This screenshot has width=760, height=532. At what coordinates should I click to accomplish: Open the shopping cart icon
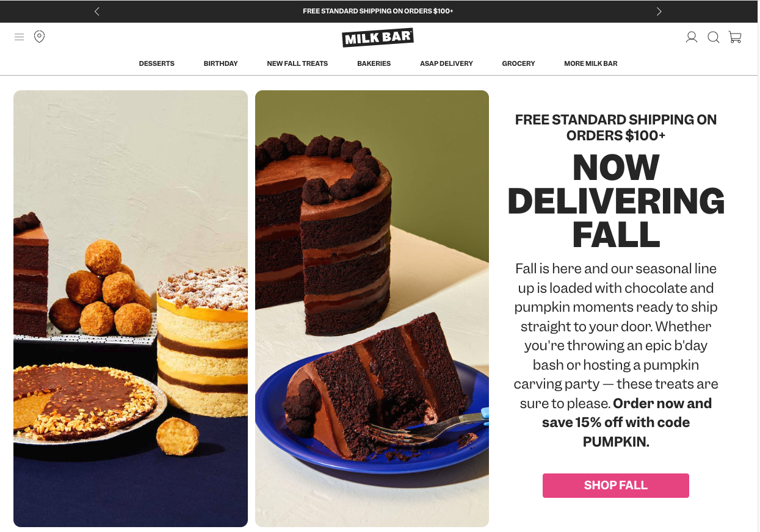735,37
